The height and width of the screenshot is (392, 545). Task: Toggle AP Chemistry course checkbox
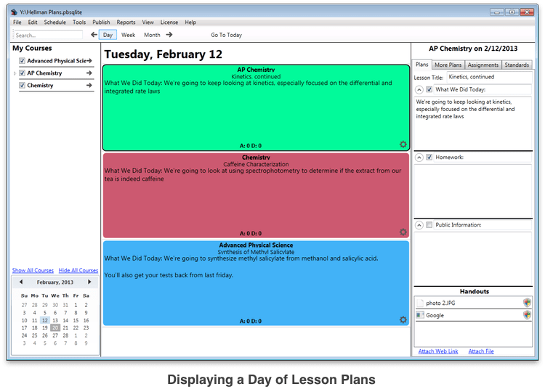tap(22, 73)
